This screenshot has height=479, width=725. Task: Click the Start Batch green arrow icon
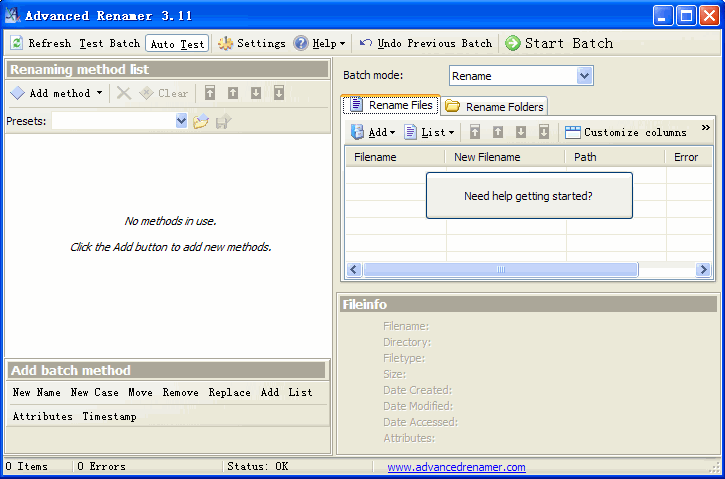click(x=512, y=43)
